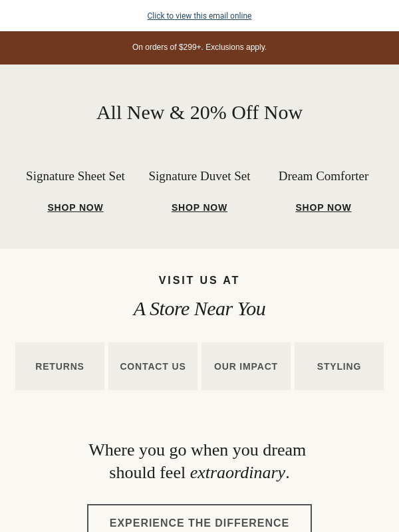Shop now for the Signature Duvet Set
399x532 pixels.
click(199, 207)
